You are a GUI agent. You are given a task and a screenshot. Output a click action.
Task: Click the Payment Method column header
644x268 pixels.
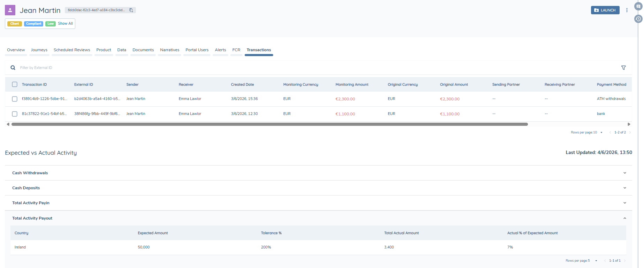tap(611, 85)
